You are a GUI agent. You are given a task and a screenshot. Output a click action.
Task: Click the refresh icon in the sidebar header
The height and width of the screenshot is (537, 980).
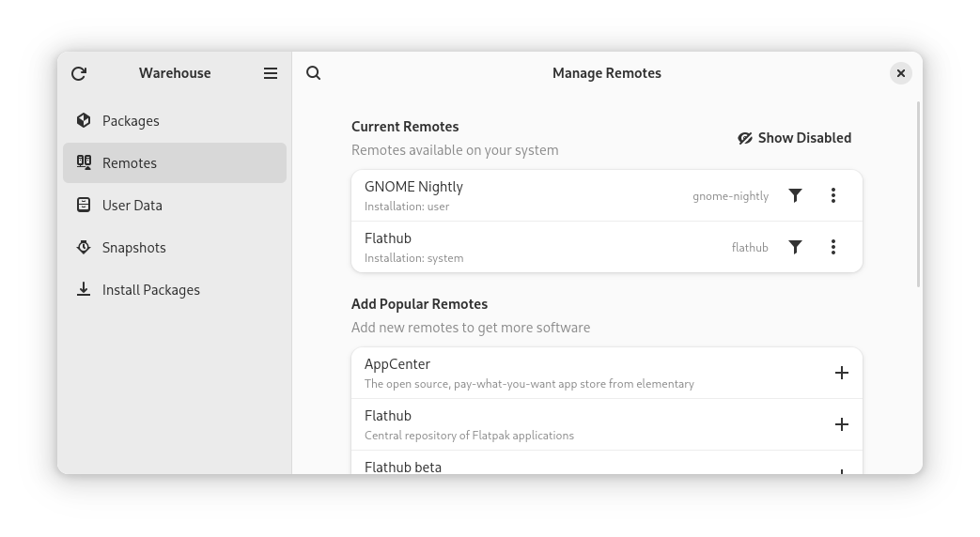79,73
